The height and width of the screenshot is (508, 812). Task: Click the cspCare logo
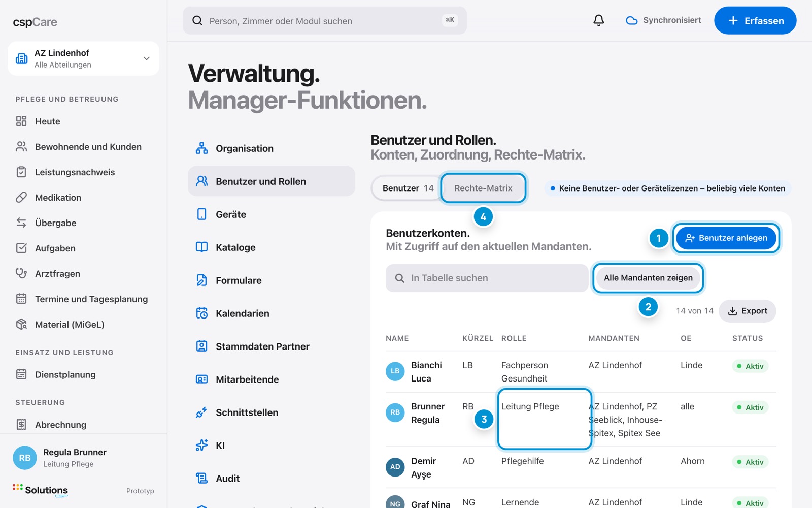click(35, 22)
